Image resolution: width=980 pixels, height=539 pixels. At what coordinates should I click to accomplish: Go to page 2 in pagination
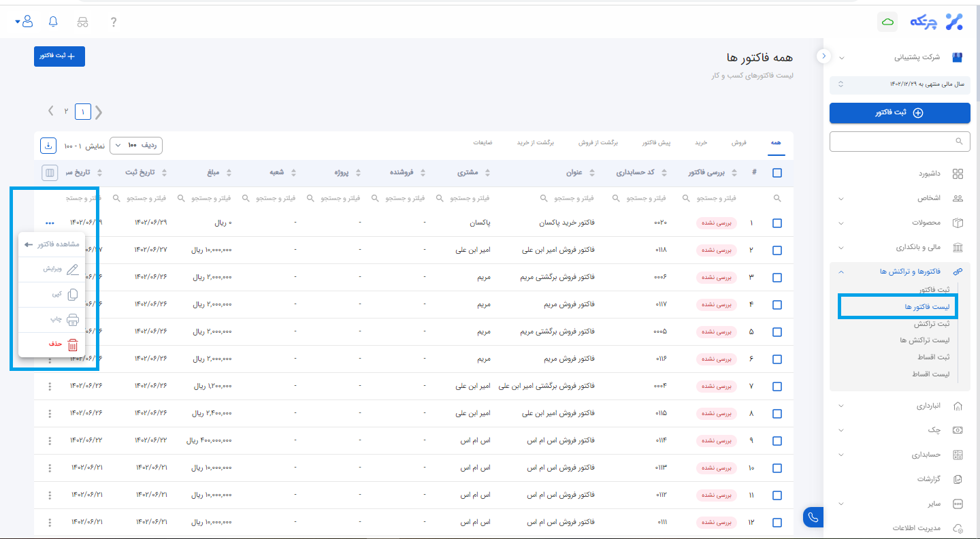[66, 111]
